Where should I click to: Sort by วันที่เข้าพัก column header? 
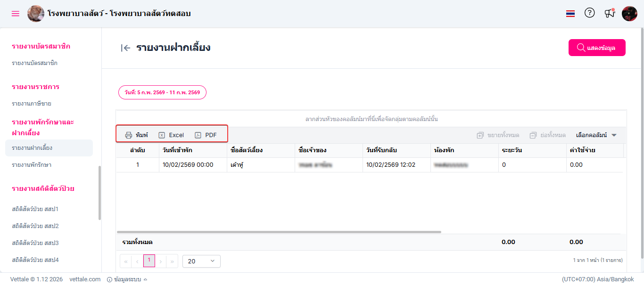[x=193, y=150]
